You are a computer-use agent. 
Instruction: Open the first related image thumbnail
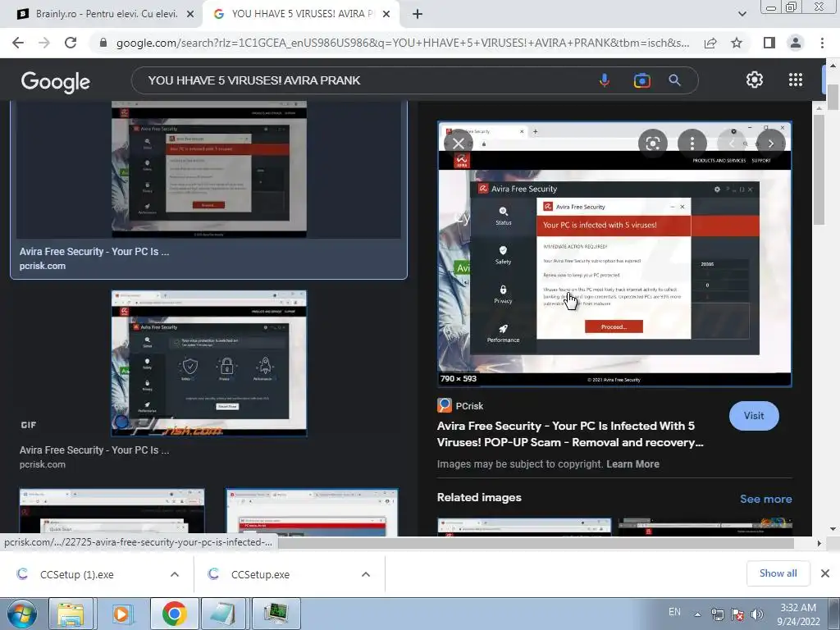[x=524, y=527]
